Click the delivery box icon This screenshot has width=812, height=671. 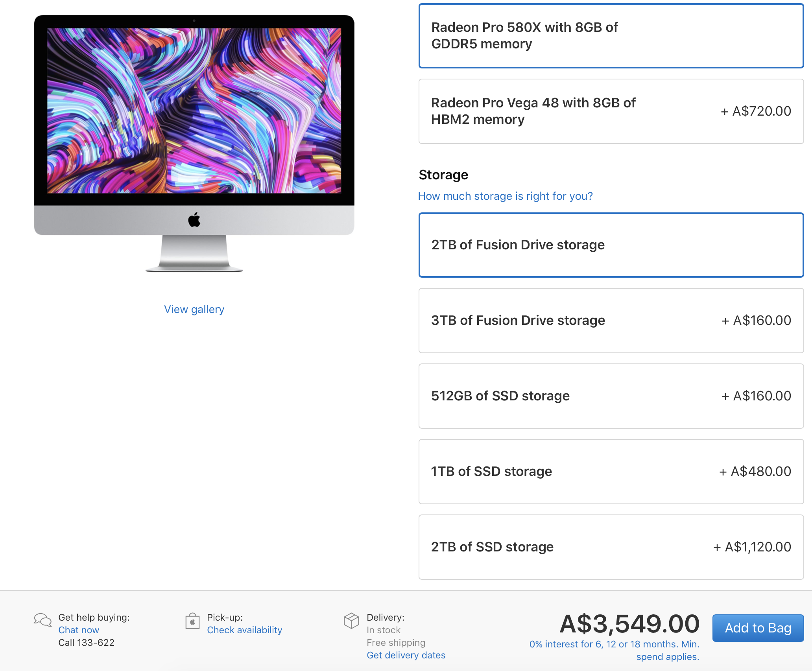coord(351,621)
